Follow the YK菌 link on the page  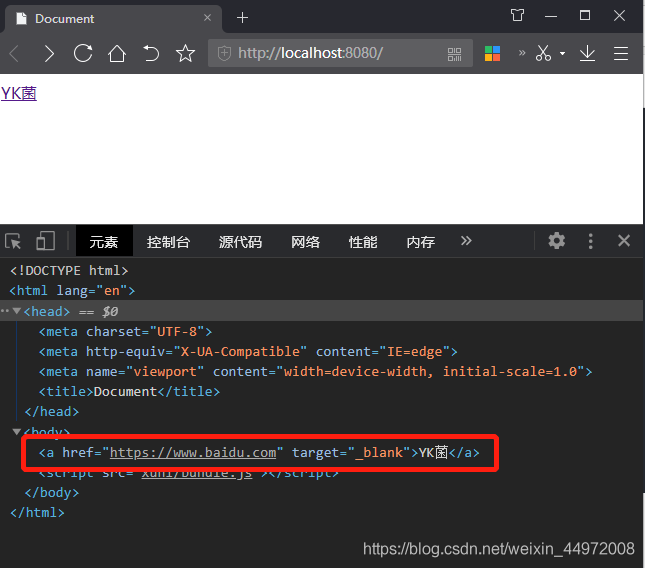pos(19,93)
